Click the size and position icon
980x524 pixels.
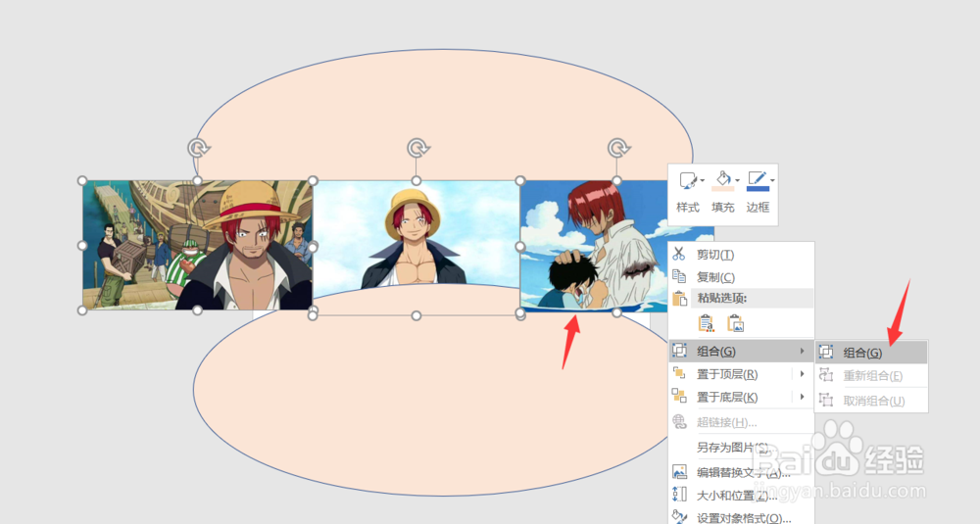[x=679, y=495]
